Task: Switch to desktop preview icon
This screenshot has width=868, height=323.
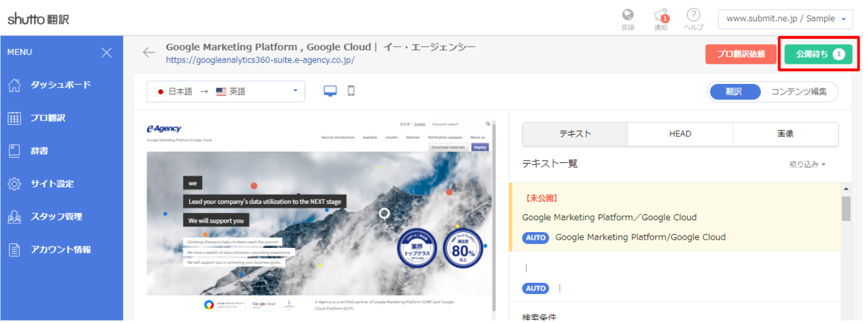Action: click(x=331, y=91)
